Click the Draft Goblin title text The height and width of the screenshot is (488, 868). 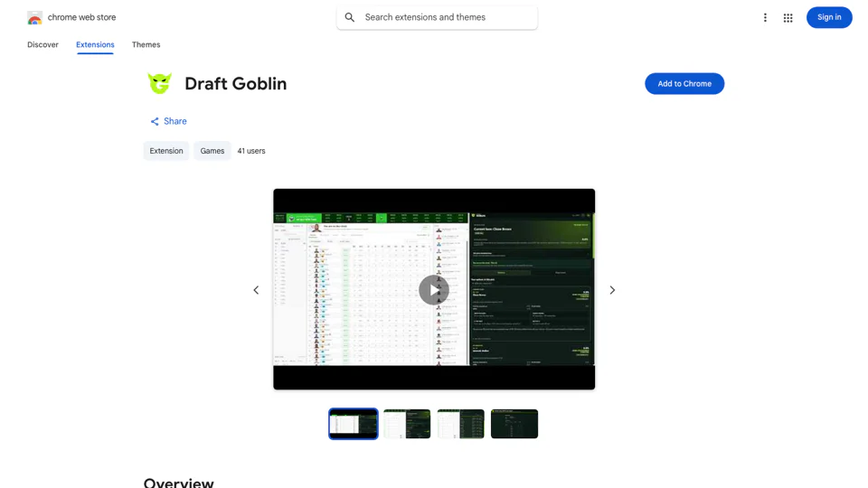(x=236, y=83)
